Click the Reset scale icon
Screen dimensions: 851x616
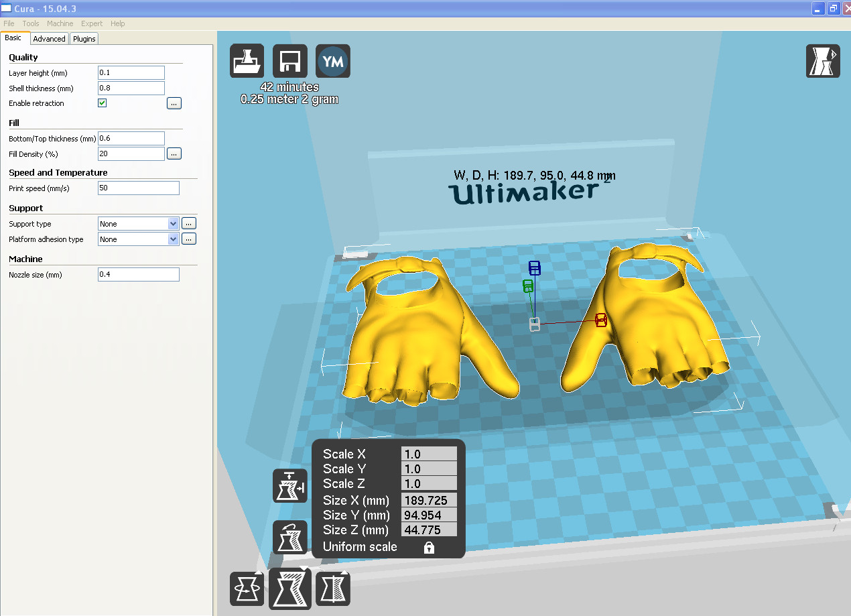point(290,538)
